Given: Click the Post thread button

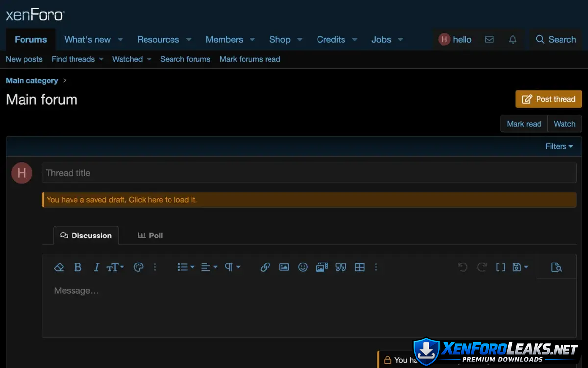Looking at the screenshot, I should coord(548,99).
